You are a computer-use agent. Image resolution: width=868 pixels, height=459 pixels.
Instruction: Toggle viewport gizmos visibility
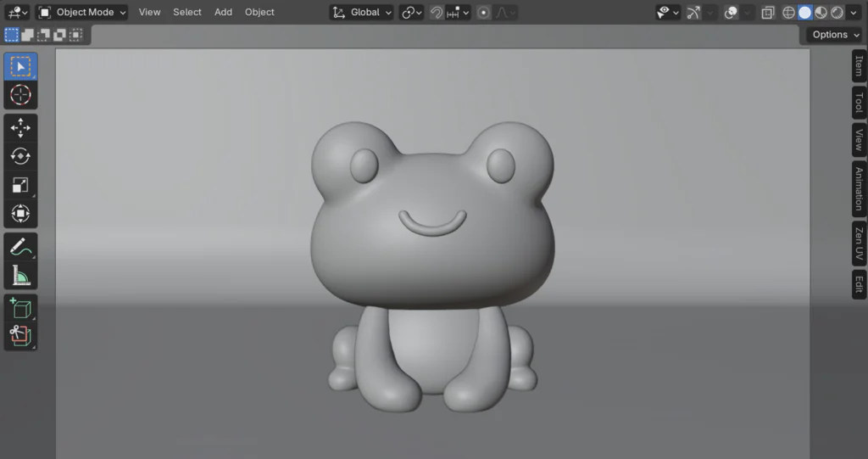pos(693,12)
